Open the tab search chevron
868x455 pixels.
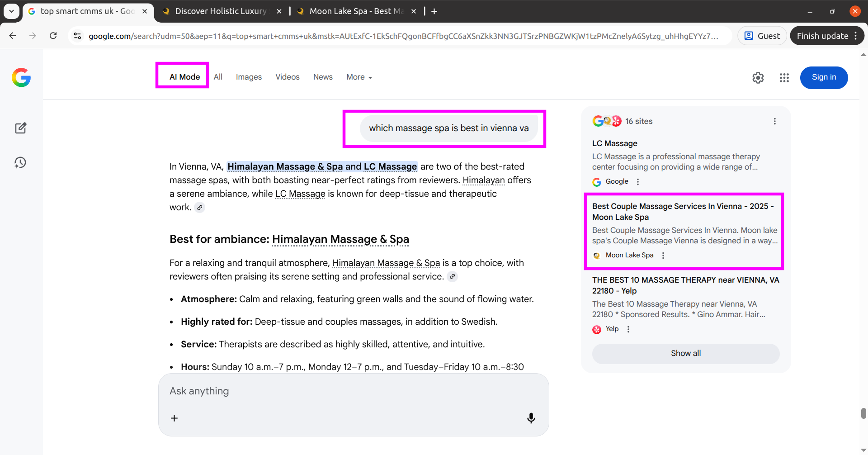tap(11, 11)
